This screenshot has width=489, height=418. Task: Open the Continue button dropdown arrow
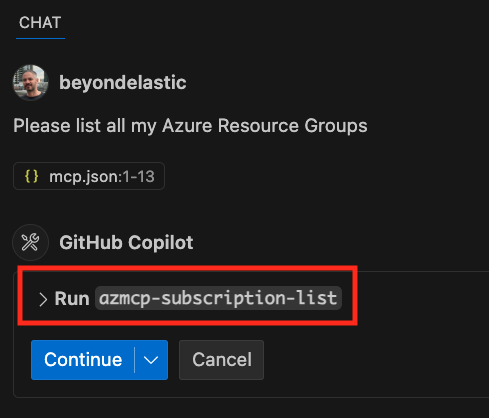coord(151,360)
